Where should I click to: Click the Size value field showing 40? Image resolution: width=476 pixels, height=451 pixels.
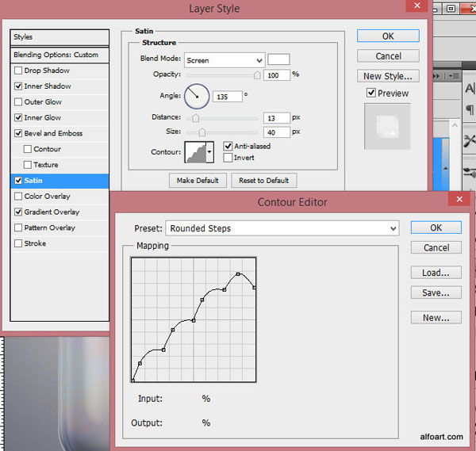point(277,132)
